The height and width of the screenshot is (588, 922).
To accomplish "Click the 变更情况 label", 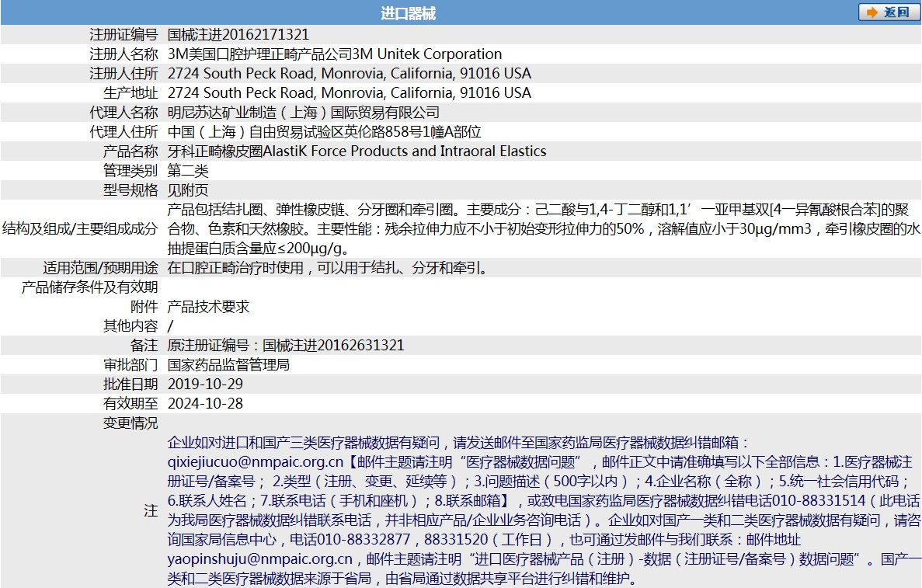I will tap(130, 423).
